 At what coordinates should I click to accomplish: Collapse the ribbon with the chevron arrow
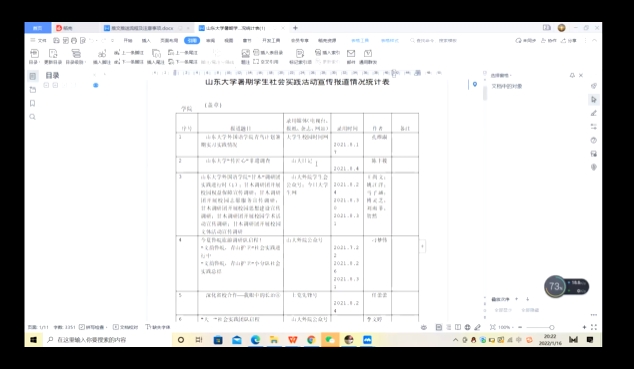594,40
